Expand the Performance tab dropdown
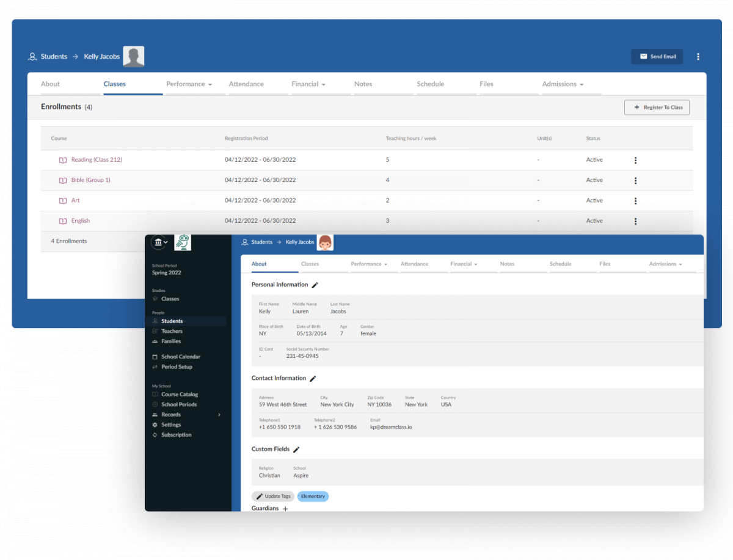 click(x=189, y=84)
